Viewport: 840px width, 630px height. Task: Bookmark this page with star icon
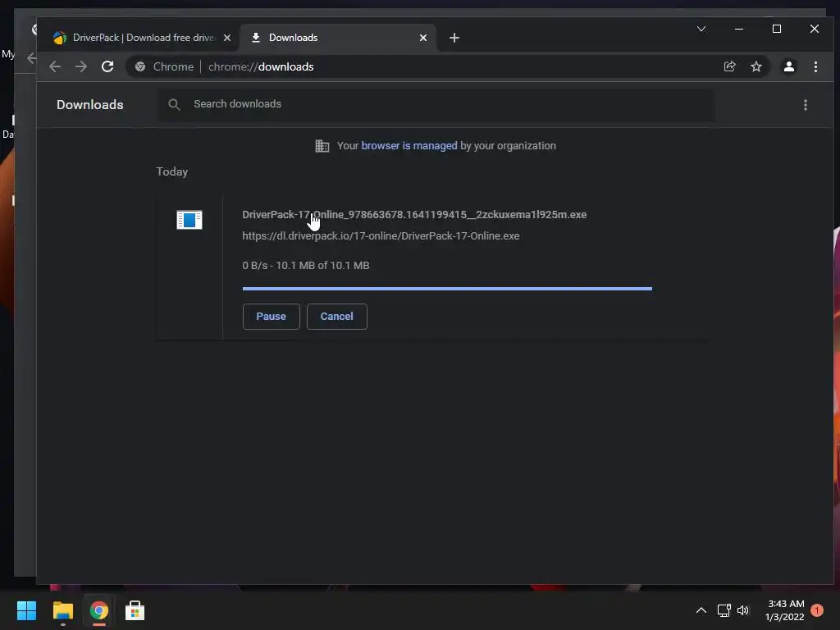pyautogui.click(x=756, y=66)
